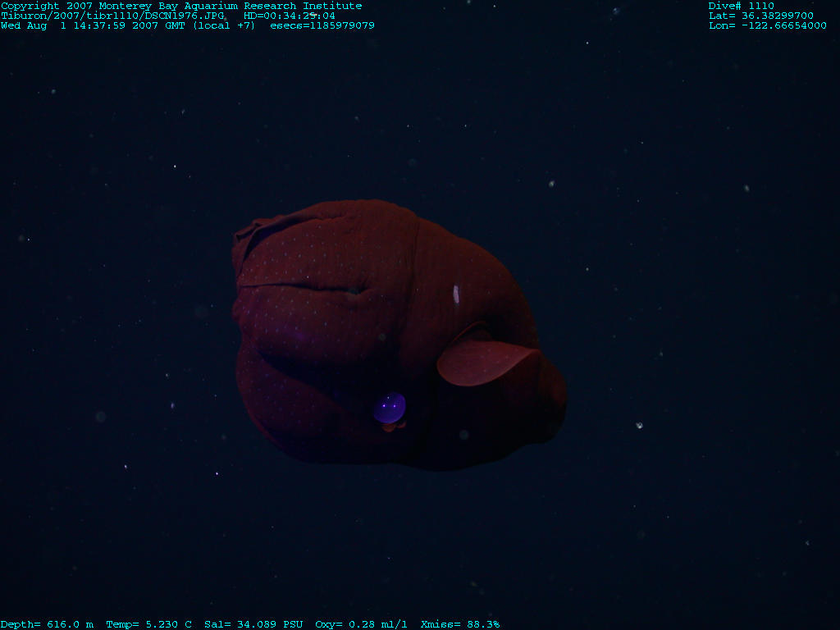Click the copyright Monterey Bay Aquarium text

click(181, 6)
